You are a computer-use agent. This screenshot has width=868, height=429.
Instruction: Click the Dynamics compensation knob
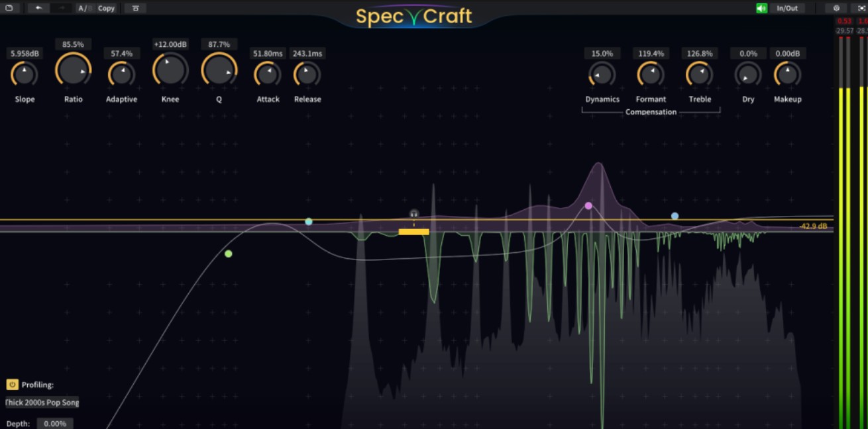pos(602,74)
